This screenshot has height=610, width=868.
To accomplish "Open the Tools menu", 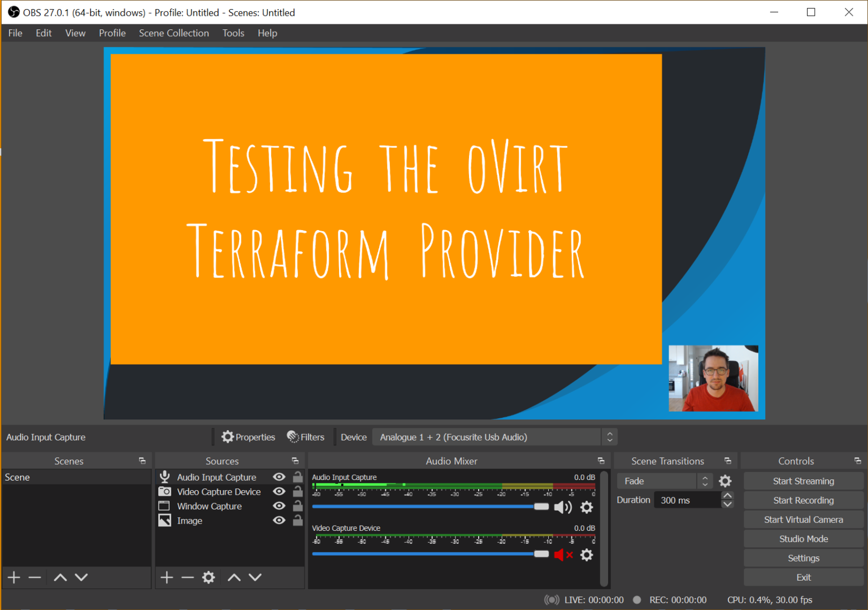I will coord(233,33).
